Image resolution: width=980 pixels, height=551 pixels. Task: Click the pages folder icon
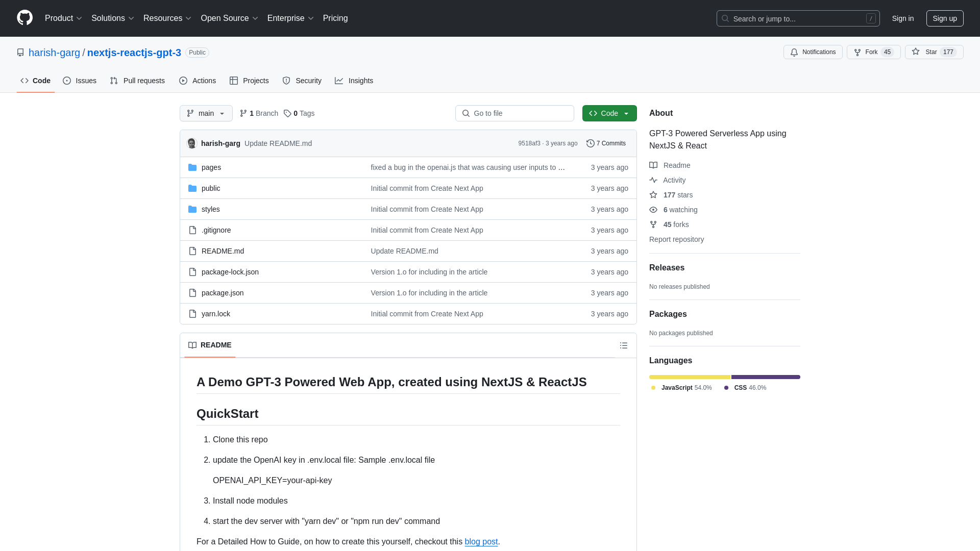tap(192, 167)
